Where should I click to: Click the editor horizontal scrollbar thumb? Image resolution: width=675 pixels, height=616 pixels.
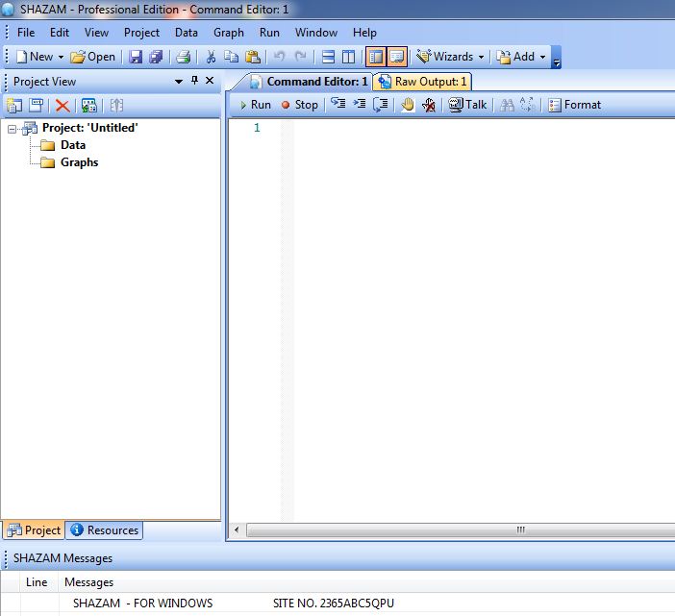(x=461, y=530)
